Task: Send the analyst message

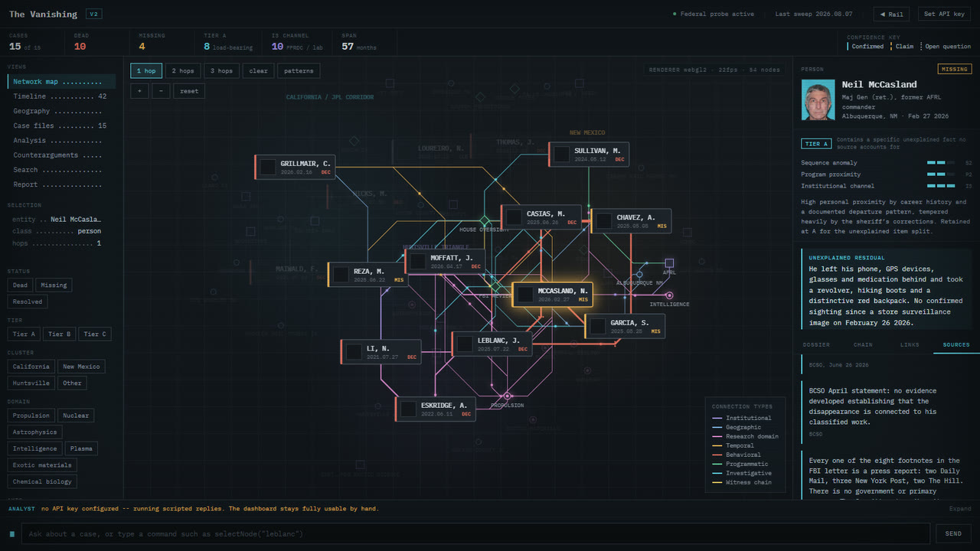Action: (x=953, y=533)
